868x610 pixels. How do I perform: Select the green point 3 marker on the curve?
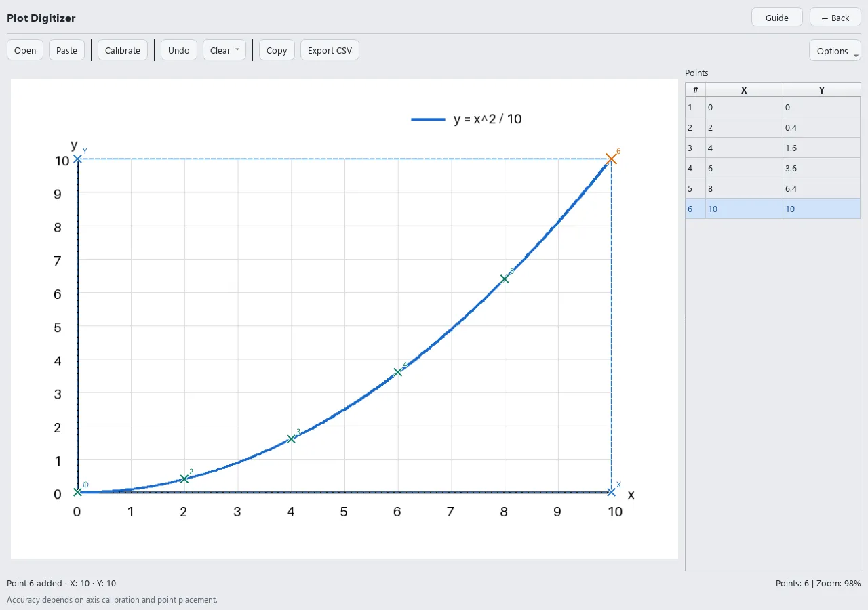[292, 439]
